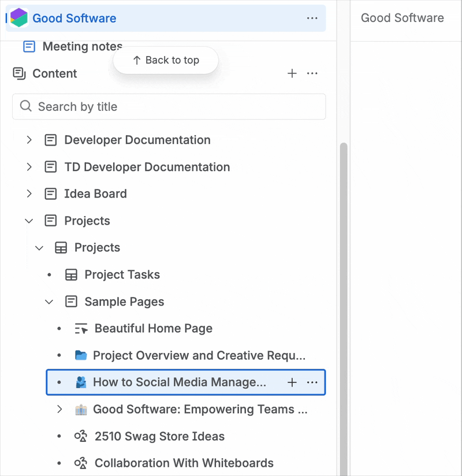Click the Beautiful Home Page live doc icon
The width and height of the screenshot is (462, 476).
(x=81, y=328)
